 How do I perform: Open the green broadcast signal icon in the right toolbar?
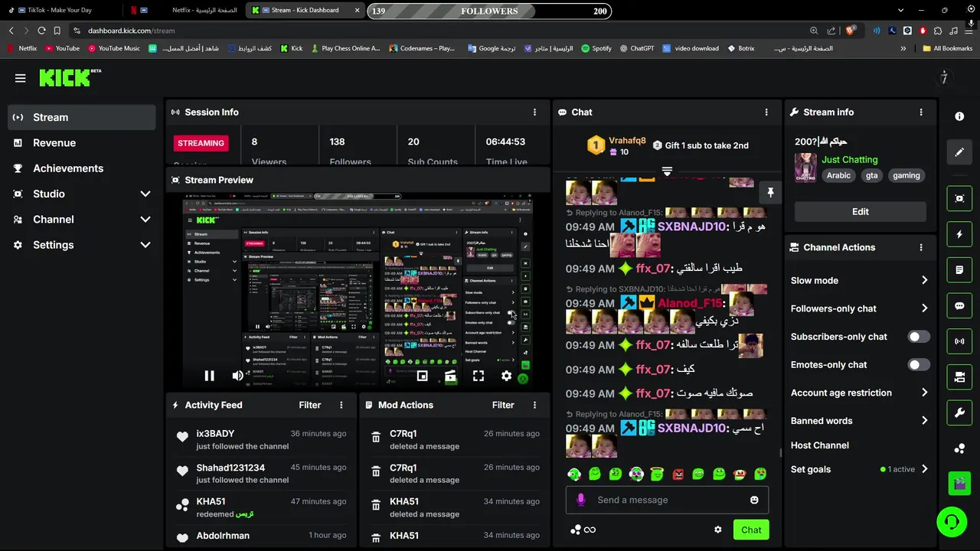959,341
